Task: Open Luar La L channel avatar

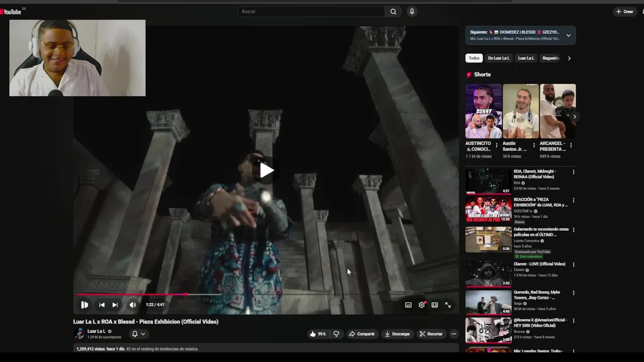Action: [79, 334]
